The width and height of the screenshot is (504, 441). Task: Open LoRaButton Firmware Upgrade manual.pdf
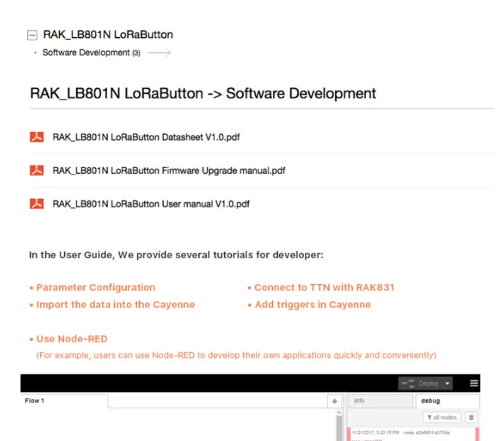[x=169, y=170]
